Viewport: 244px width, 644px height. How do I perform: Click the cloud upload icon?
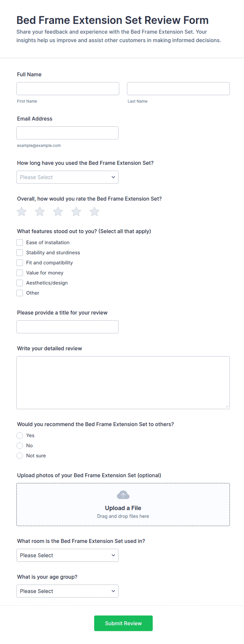[123, 495]
